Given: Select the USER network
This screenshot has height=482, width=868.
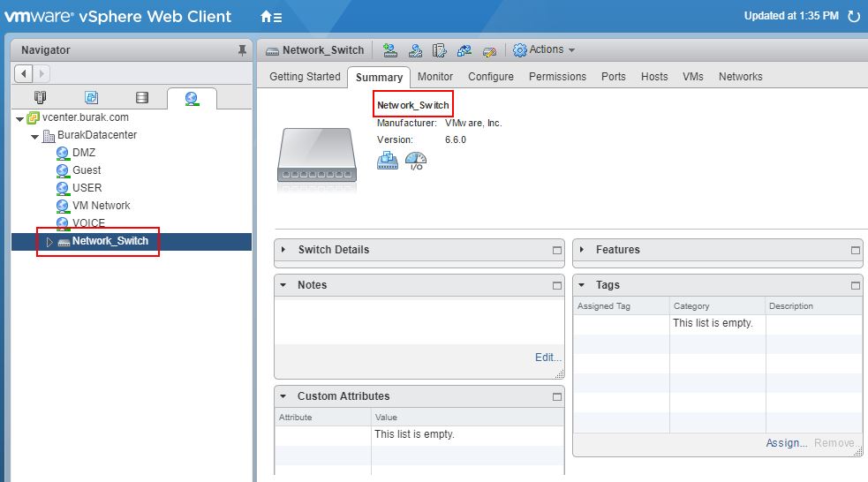Looking at the screenshot, I should pyautogui.click(x=87, y=188).
